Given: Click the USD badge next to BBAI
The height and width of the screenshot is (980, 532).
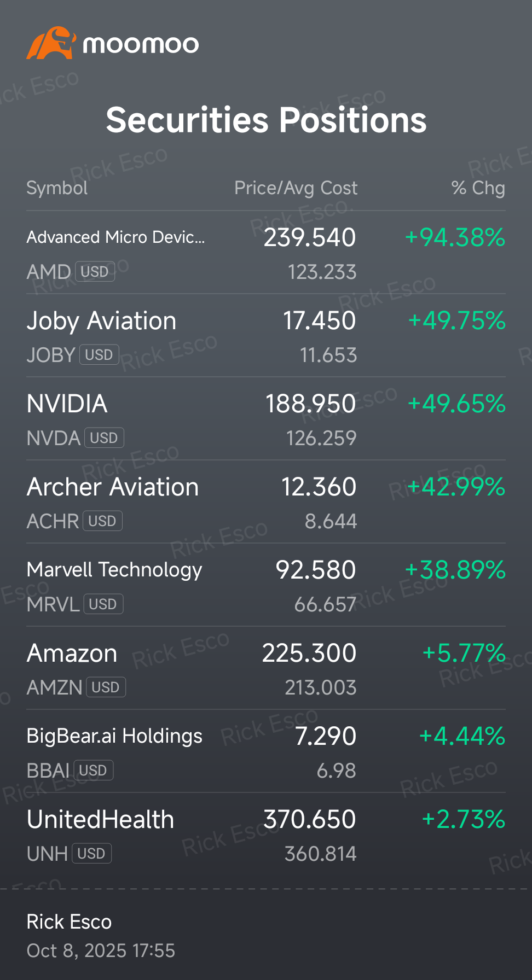Looking at the screenshot, I should tap(93, 771).
